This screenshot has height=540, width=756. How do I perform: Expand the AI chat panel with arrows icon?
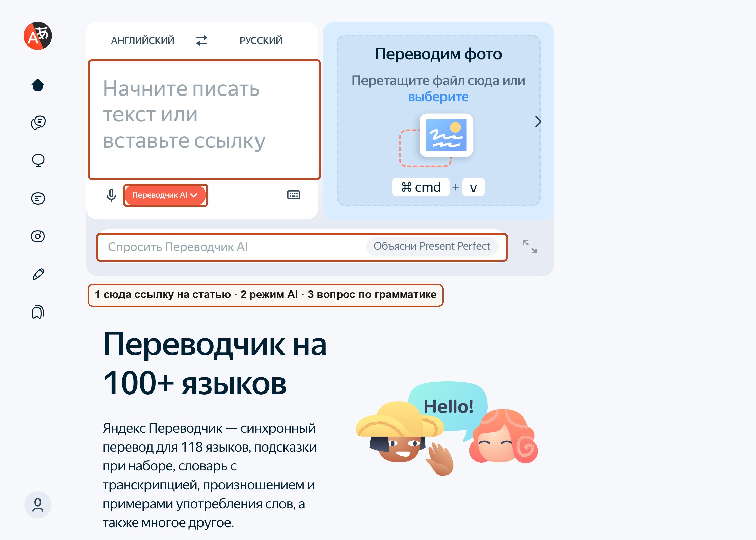click(x=530, y=247)
